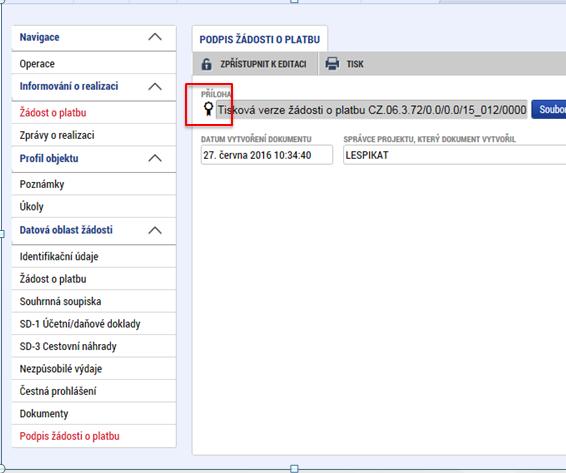Open Podpis žádosti o platbu sidebar item
The image size is (566, 473).
pos(94,436)
